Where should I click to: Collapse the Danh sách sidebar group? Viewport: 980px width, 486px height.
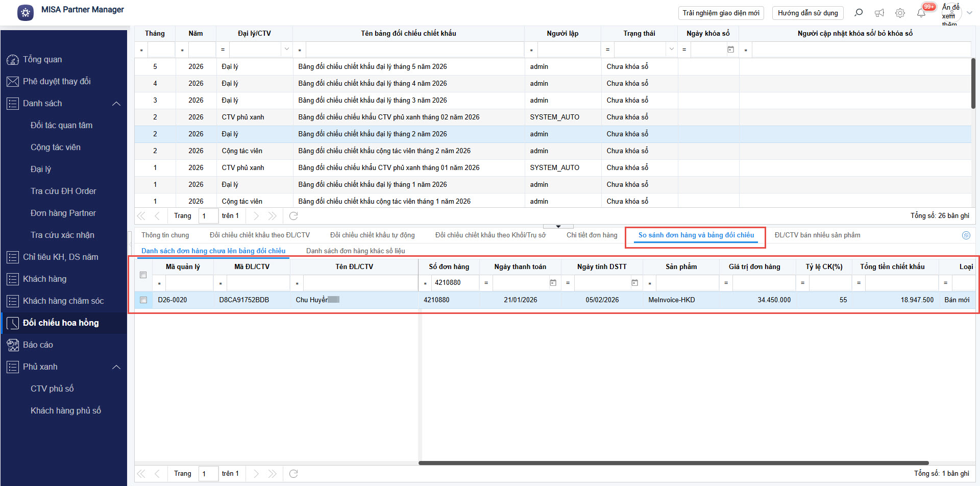point(116,104)
